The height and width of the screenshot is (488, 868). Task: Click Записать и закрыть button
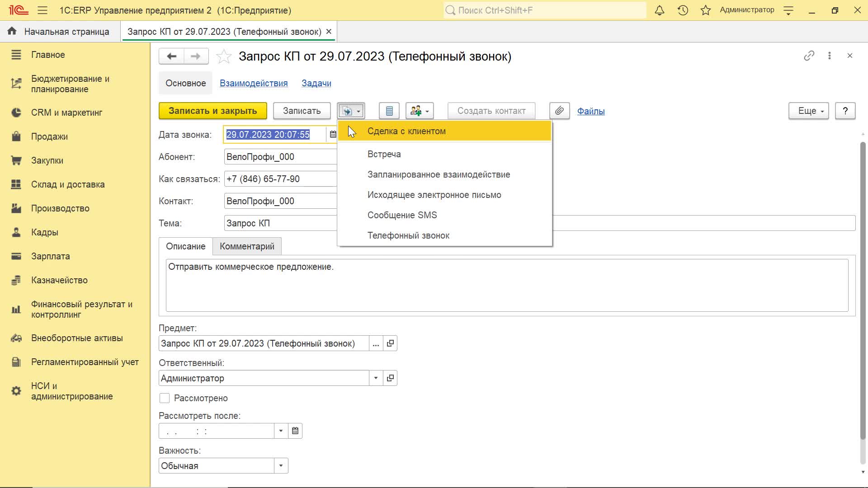213,111
